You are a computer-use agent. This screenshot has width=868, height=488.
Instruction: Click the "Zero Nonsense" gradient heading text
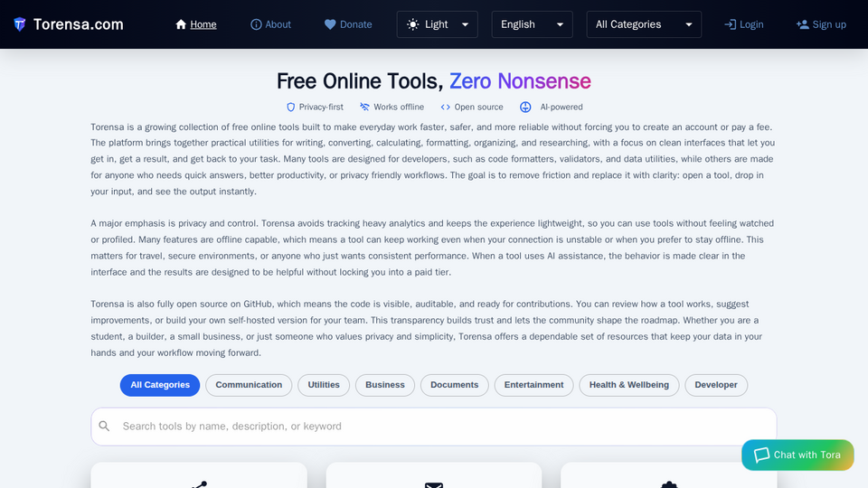tap(520, 81)
